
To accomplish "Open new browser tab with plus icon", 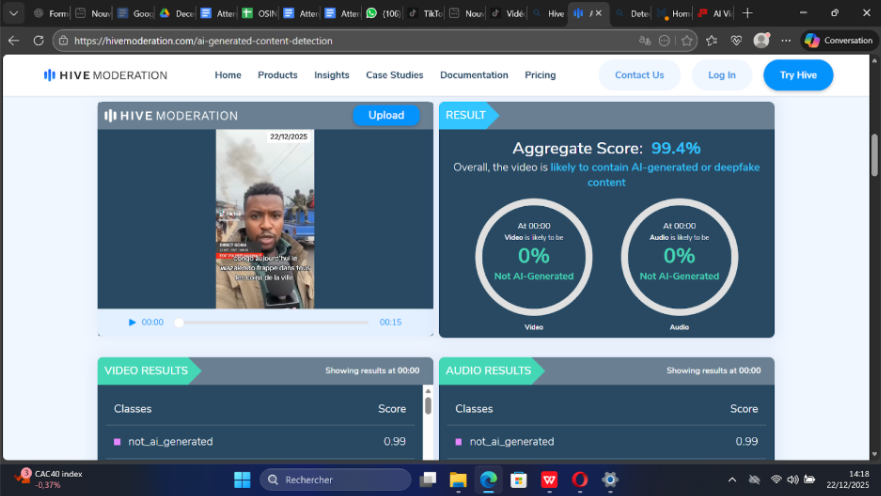I will tap(747, 13).
